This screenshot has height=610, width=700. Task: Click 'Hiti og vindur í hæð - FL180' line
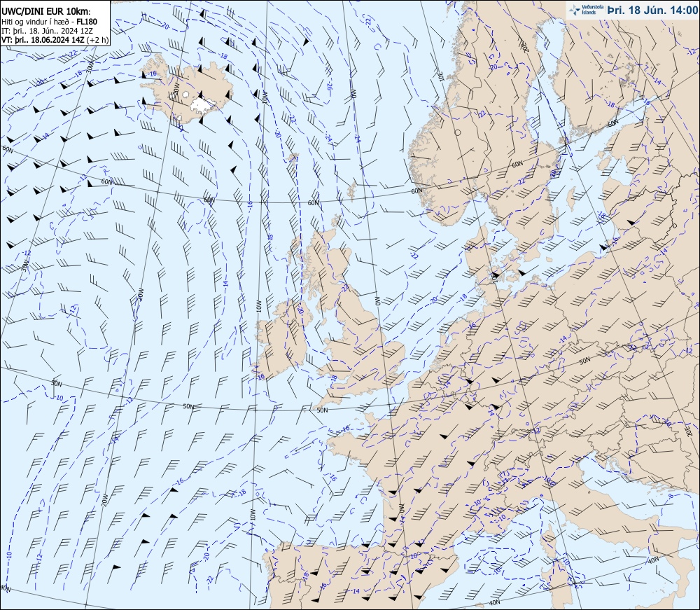(x=49, y=22)
